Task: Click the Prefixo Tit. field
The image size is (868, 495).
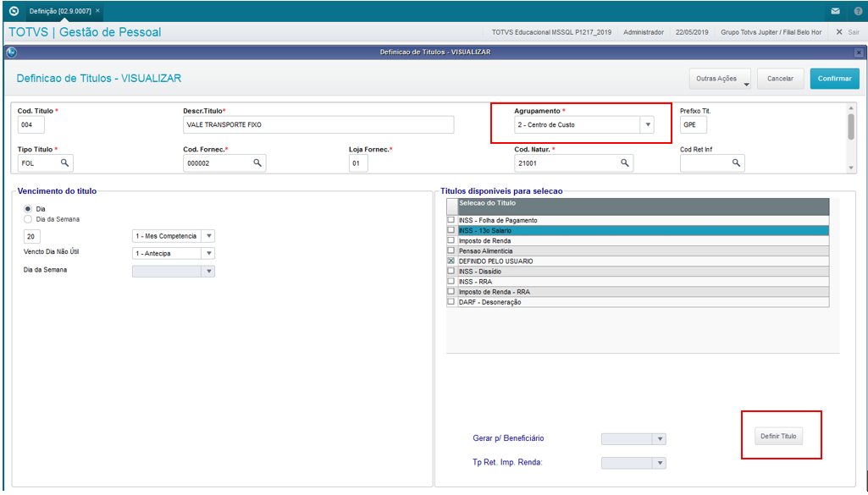Action: [693, 124]
